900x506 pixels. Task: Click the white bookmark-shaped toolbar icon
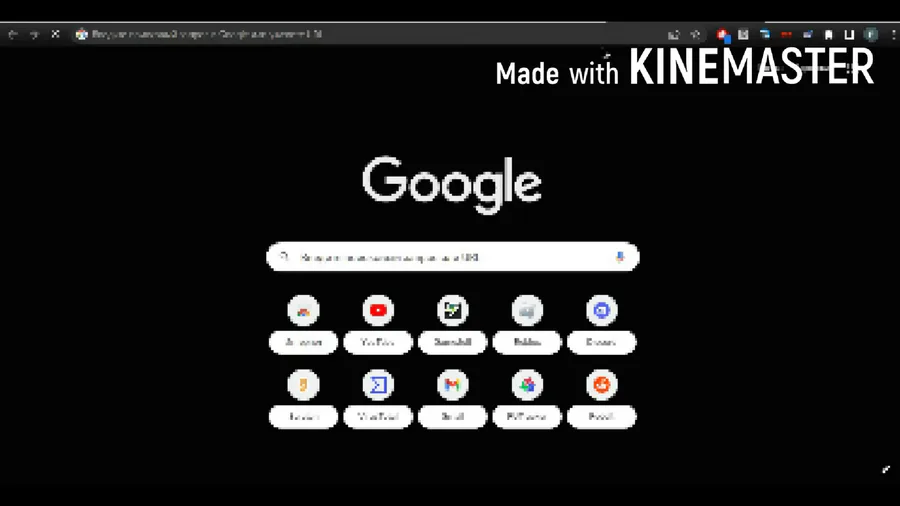[x=828, y=35]
